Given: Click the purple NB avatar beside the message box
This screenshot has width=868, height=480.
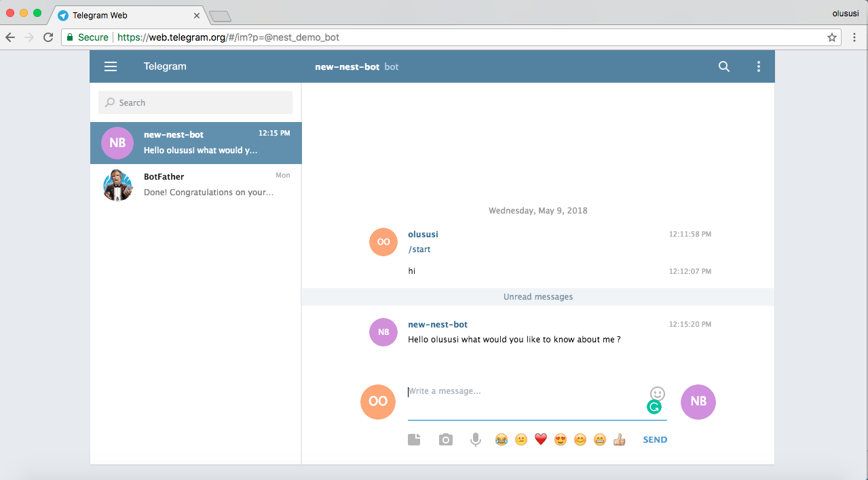Looking at the screenshot, I should point(698,402).
